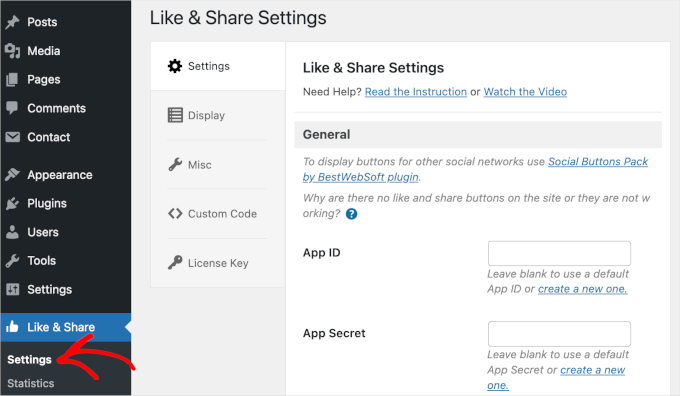Click the gear icon on the Settings tab

pos(175,66)
